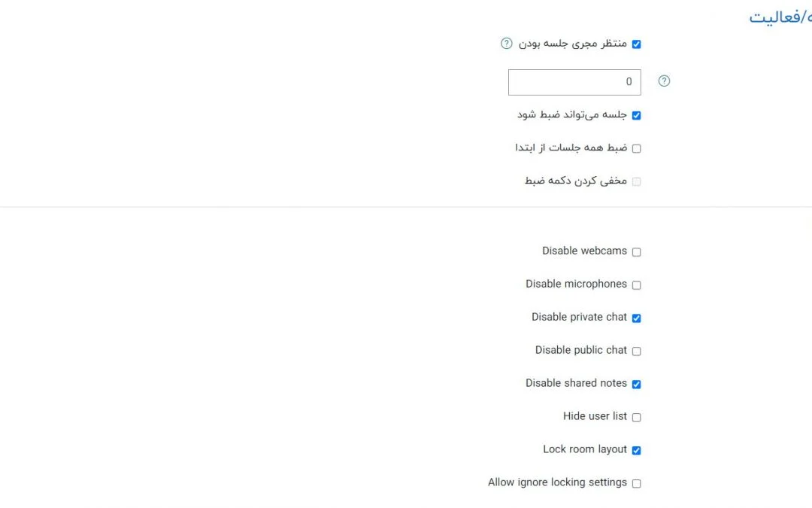Enable the Disable public chat checkbox

[636, 351]
